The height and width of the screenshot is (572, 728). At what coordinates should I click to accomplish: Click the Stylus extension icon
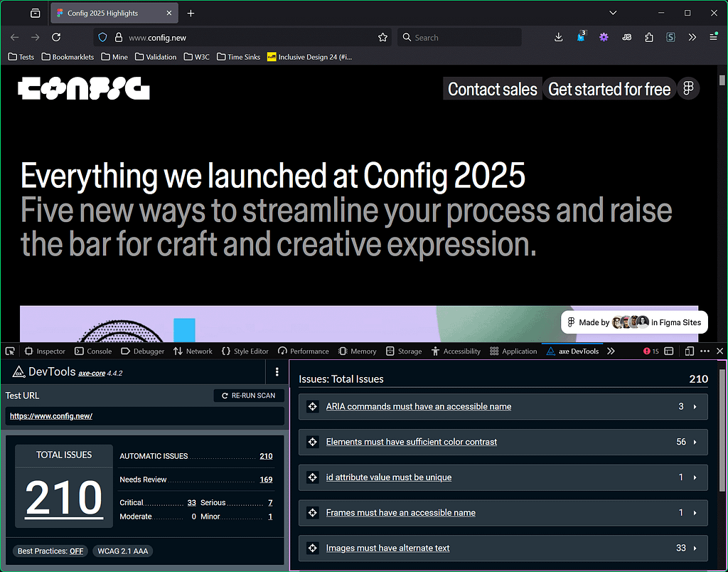(670, 37)
